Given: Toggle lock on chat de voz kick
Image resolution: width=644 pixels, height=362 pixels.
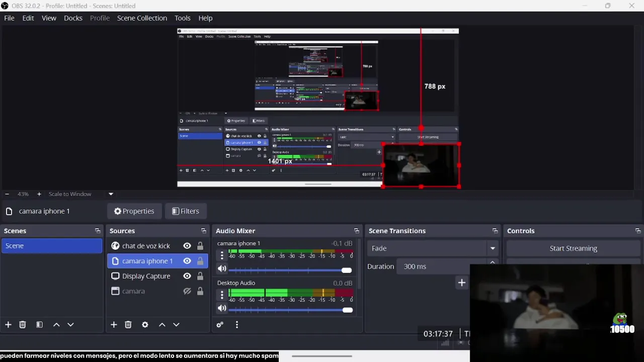Looking at the screenshot, I should pos(200,246).
